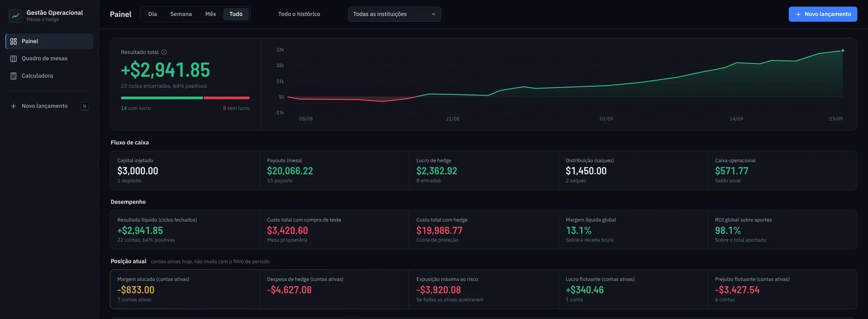
Task: Click the 14/09 date label on chart
Action: [736, 119]
